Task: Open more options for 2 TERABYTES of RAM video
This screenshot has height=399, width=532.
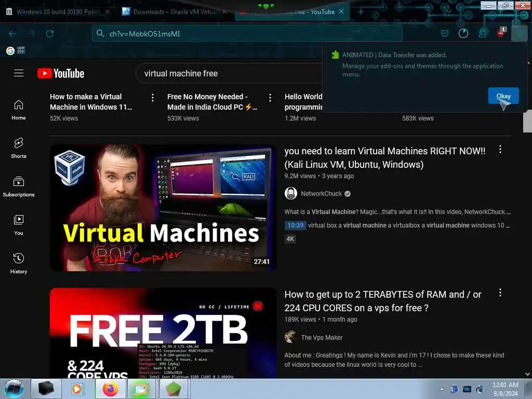Action: tap(500, 293)
